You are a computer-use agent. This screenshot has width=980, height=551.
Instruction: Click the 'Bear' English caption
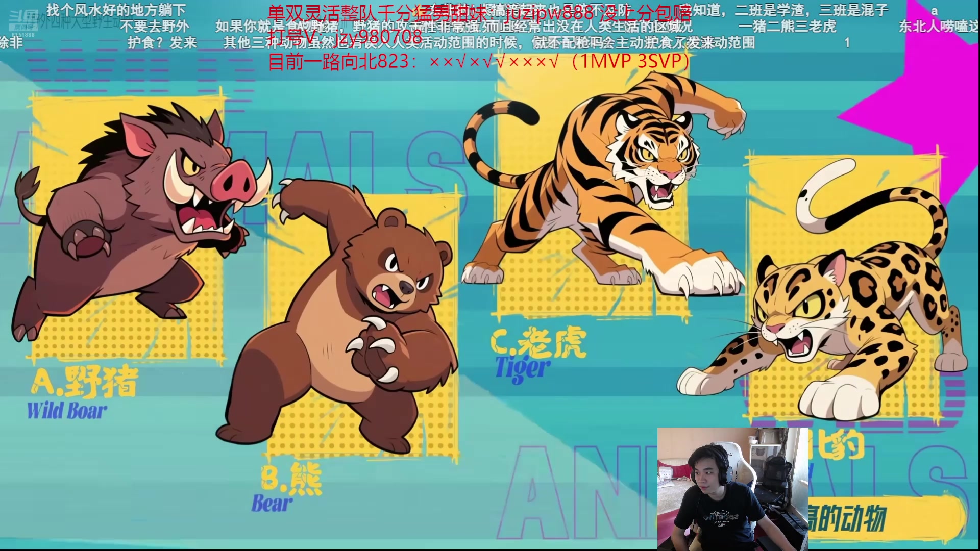[272, 504]
